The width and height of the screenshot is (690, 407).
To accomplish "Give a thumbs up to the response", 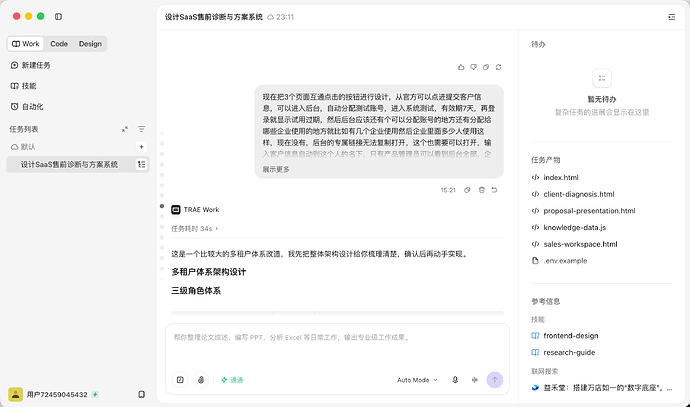I will [x=461, y=67].
